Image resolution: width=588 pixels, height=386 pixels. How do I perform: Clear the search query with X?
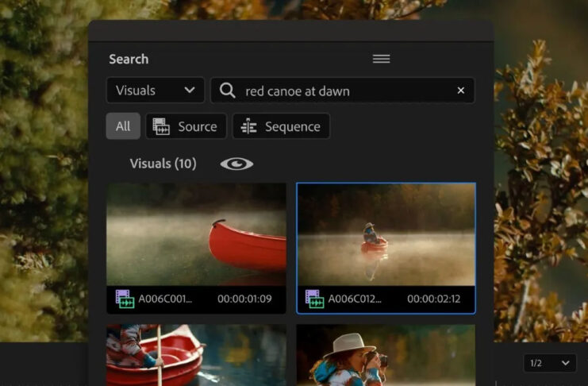tap(461, 91)
